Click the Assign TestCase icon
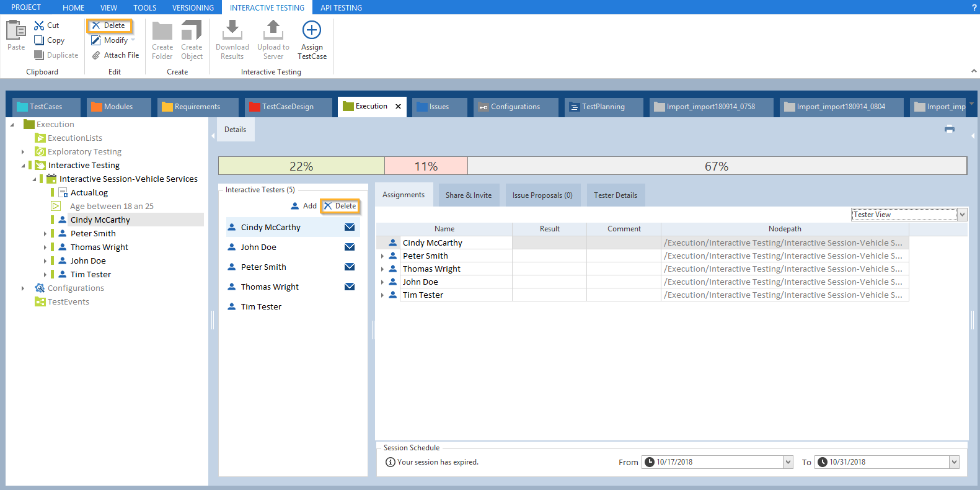The height and width of the screenshot is (490, 980). (x=311, y=30)
